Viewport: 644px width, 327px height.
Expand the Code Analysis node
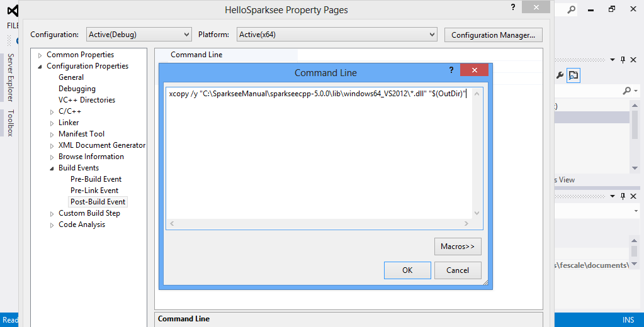(52, 225)
